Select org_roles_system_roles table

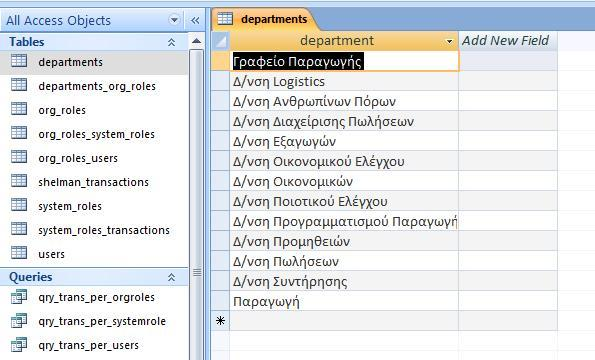(94, 134)
